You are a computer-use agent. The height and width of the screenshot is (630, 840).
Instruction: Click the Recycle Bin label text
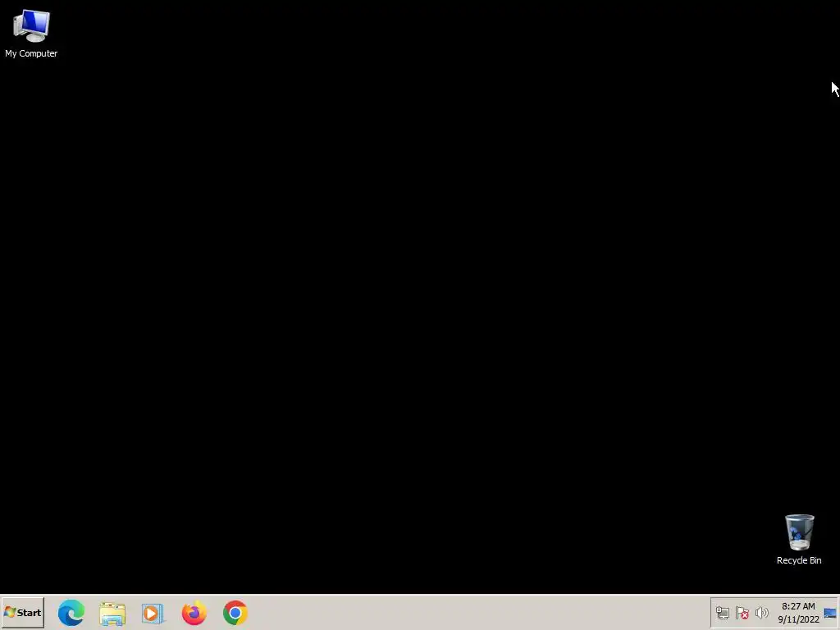click(x=799, y=560)
